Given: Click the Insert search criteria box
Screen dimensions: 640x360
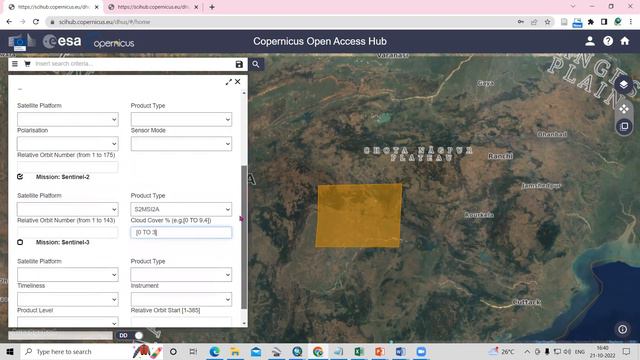Looking at the screenshot, I should (133, 64).
